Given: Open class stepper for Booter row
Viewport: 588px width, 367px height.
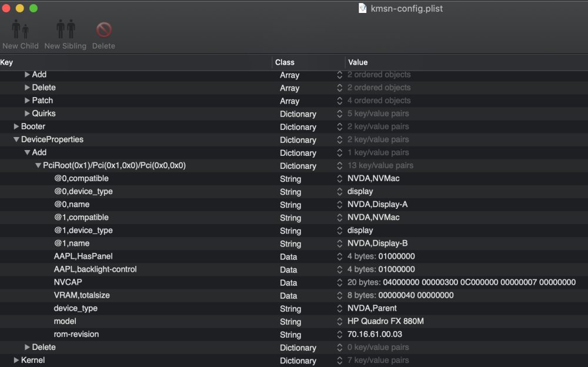Looking at the screenshot, I should tap(339, 127).
